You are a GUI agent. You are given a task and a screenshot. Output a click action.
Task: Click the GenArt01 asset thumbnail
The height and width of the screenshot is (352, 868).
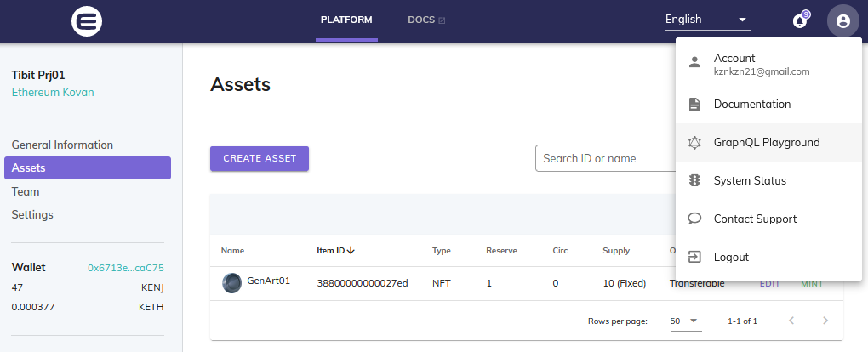(x=231, y=283)
